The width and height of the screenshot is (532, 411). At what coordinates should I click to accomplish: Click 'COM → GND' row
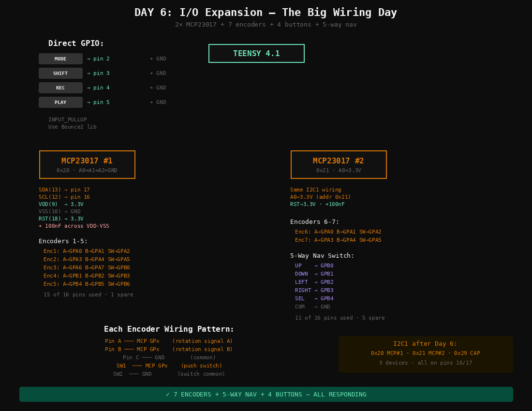(x=312, y=307)
